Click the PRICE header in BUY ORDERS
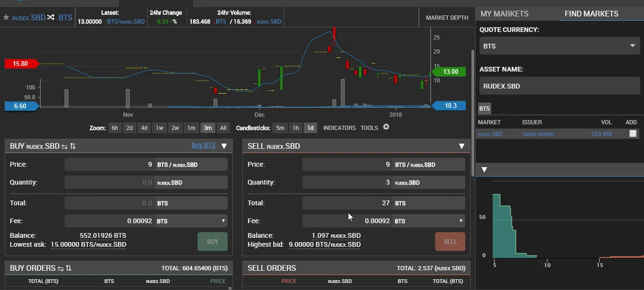Image resolution: width=644 pixels, height=290 pixels. click(218, 281)
